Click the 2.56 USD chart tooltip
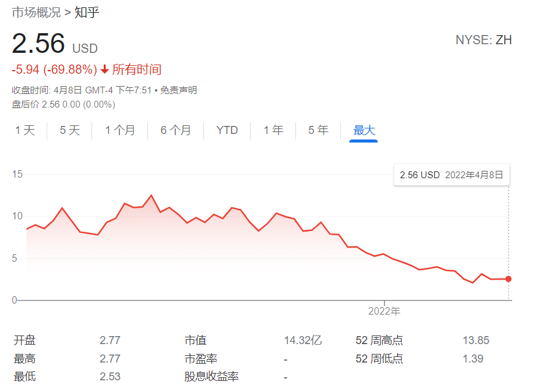 451,175
